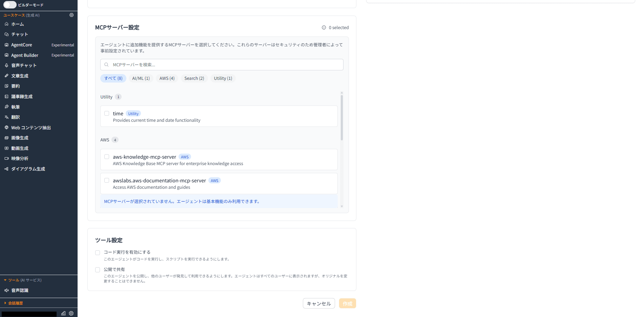Open the ホーム home icon in sidebar
Image resolution: width=644 pixels, height=317 pixels.
tap(6, 24)
